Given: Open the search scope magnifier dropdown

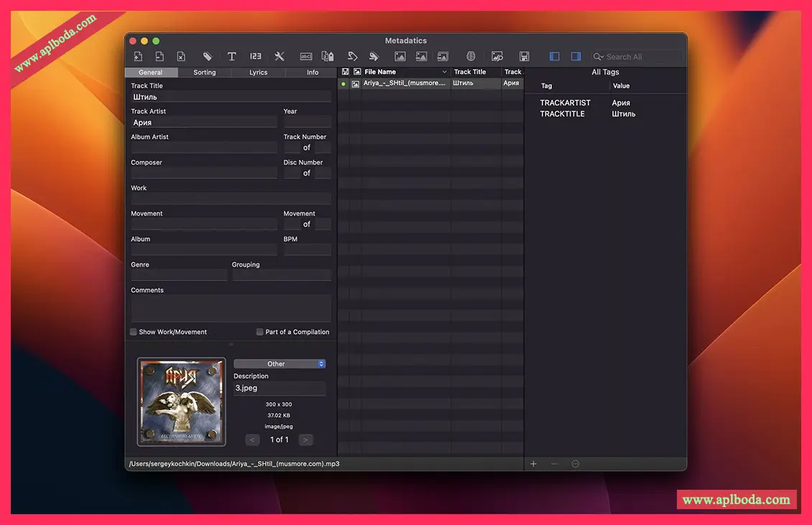Looking at the screenshot, I should coord(598,57).
